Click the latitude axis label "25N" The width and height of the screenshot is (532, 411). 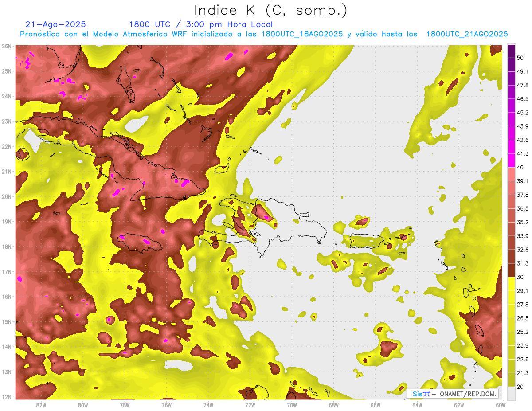(7, 71)
